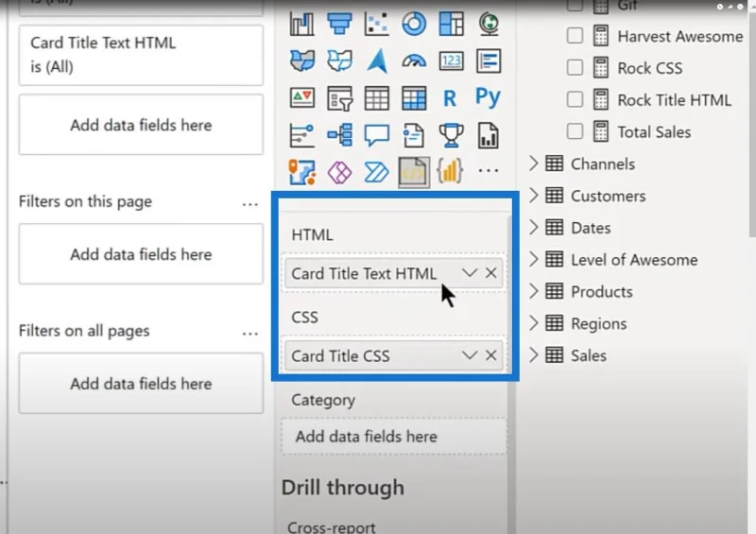Select the Total Sales measure name
Viewport: 756px width, 534px height.
654,131
